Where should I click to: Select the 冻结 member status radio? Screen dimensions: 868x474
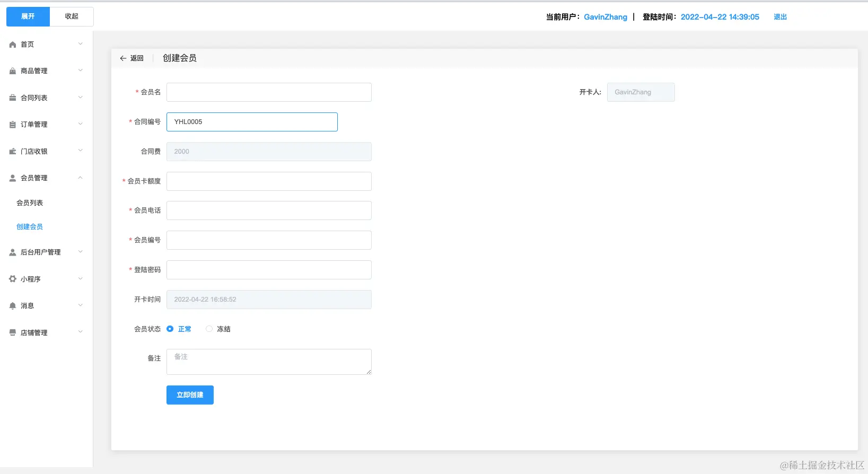(209, 329)
